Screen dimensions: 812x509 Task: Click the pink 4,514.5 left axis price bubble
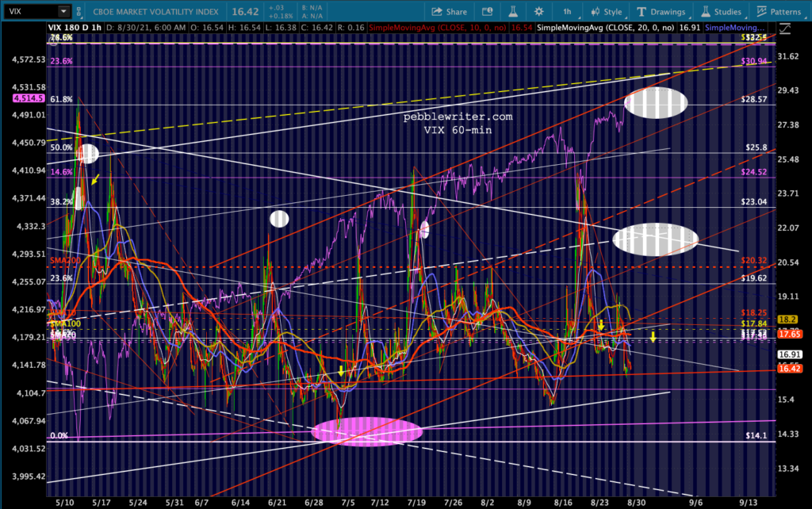coord(28,98)
